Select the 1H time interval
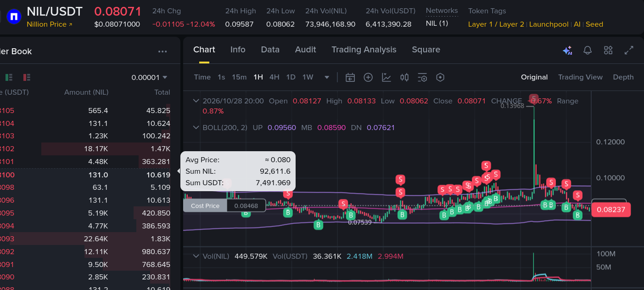 pos(258,77)
